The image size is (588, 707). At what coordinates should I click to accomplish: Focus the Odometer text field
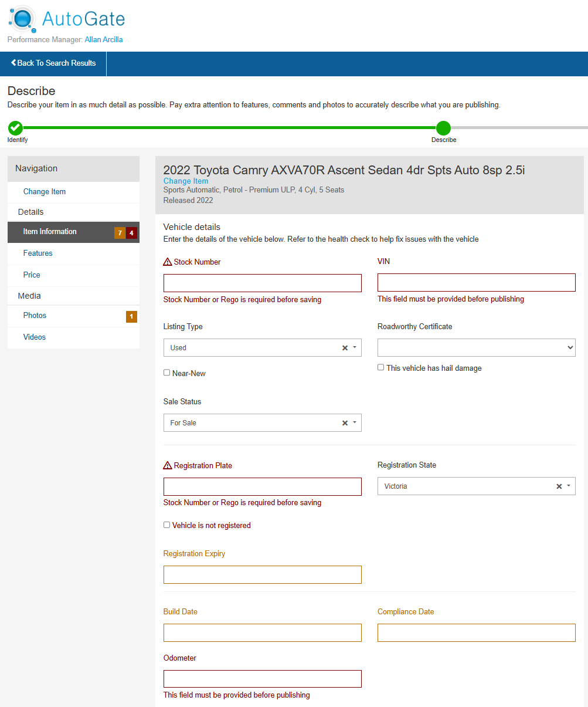pos(262,679)
